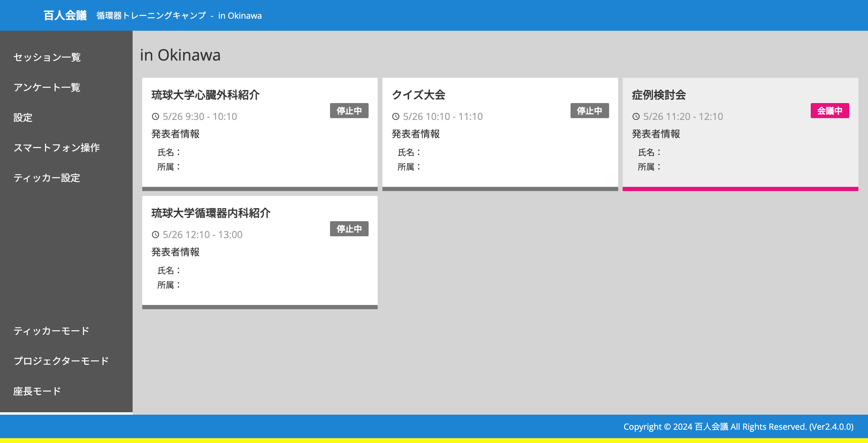
Task: Open the 症例検討会 session card title
Action: click(659, 95)
